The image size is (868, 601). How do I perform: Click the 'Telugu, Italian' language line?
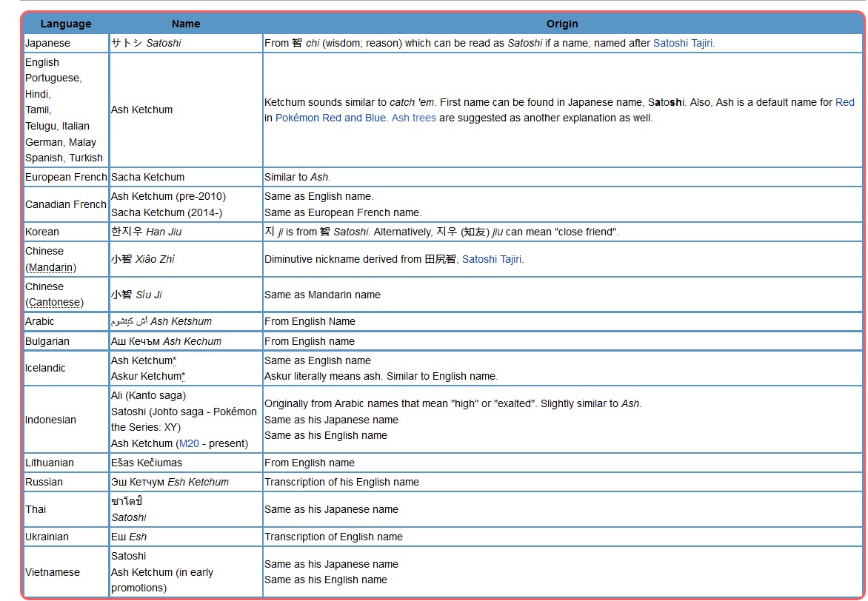click(x=58, y=126)
